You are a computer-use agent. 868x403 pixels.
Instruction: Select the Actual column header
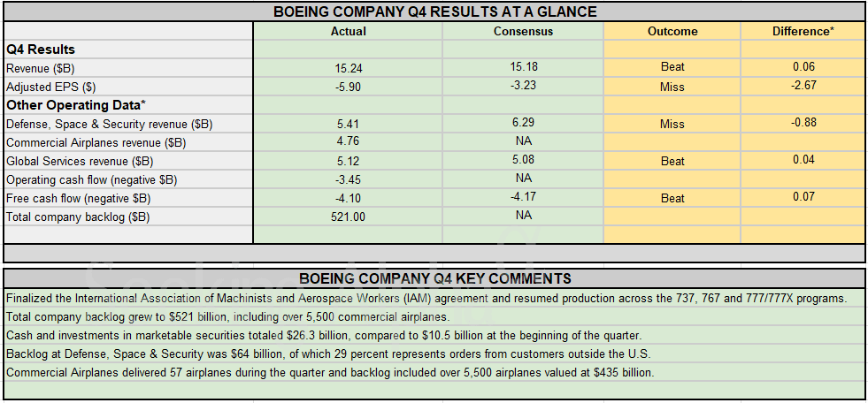[348, 31]
